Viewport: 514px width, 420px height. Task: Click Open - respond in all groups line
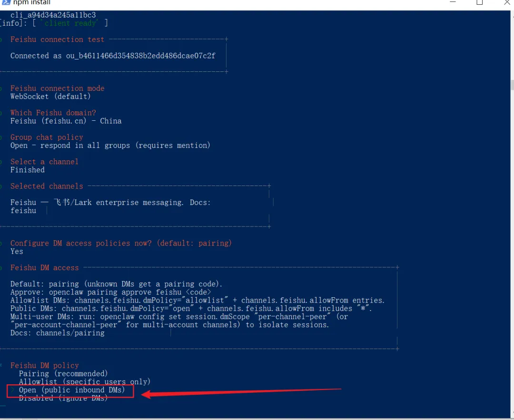click(x=110, y=145)
